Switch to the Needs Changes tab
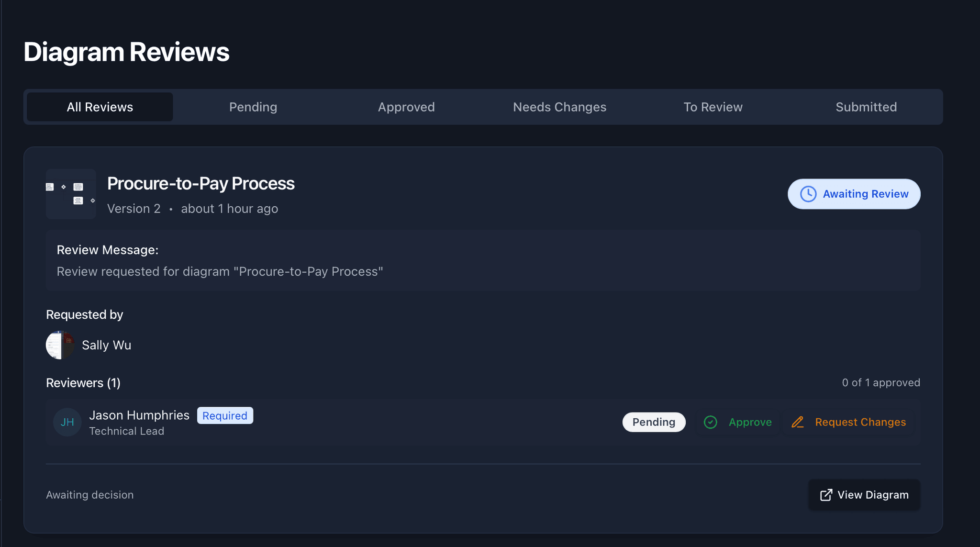980x547 pixels. pos(559,107)
